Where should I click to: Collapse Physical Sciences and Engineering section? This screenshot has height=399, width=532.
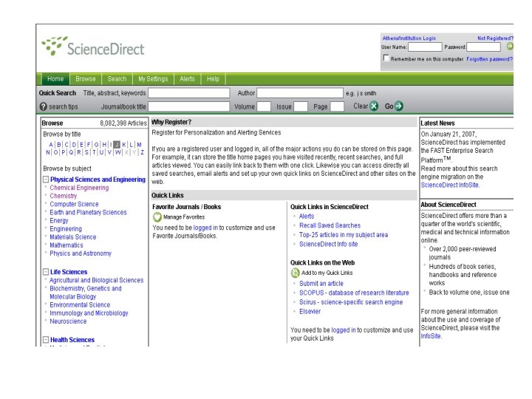point(46,179)
